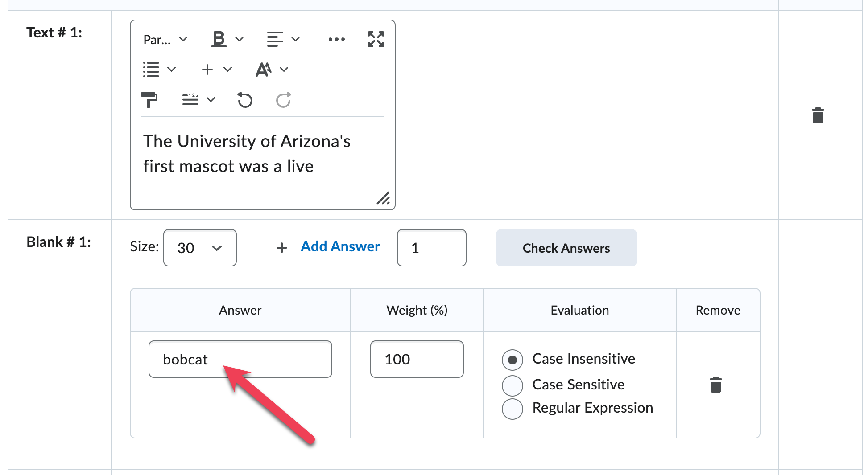Screen dimensions: 868x475
Task: Open the fullscreen editor mode icon
Action: coord(376,39)
